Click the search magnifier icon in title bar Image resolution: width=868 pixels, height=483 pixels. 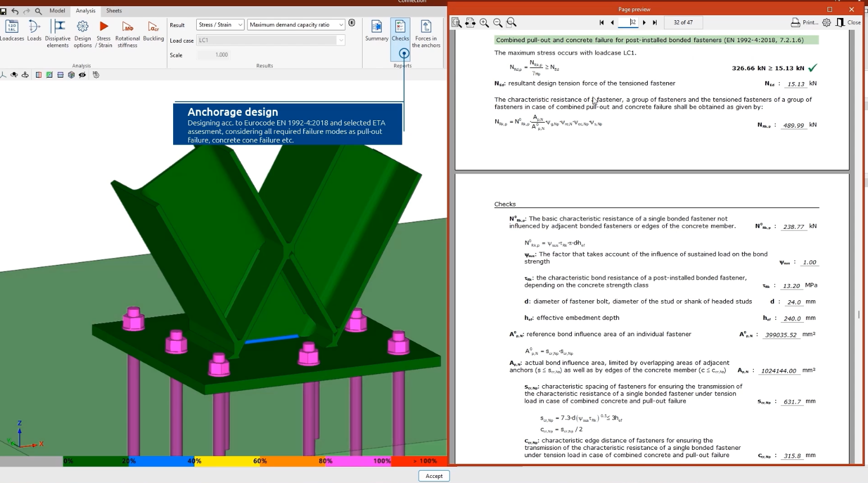click(38, 11)
